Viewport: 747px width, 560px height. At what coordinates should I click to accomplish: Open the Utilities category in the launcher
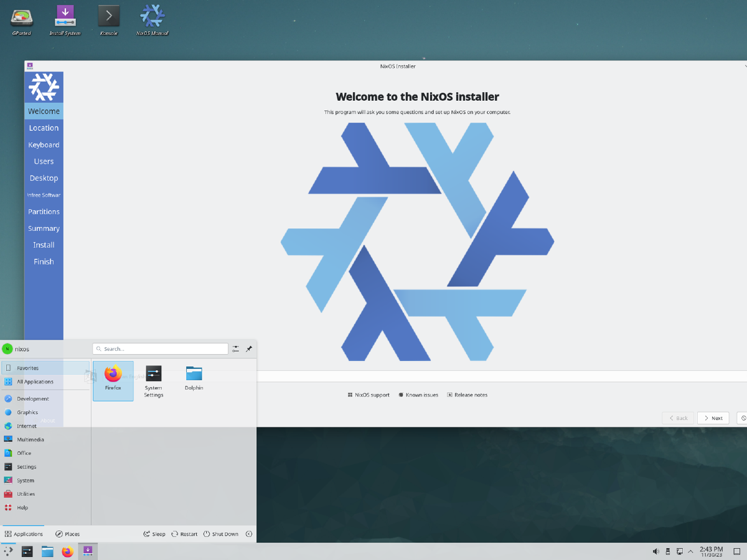click(26, 494)
